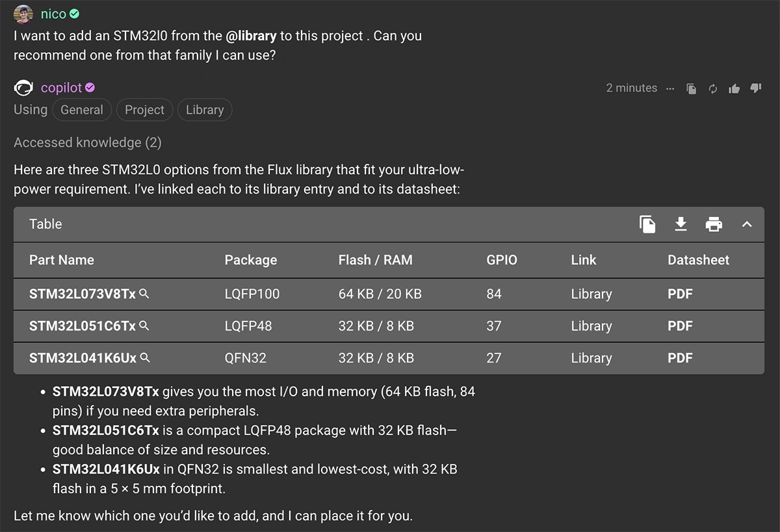Click nico's profile avatar
Image resolution: width=780 pixels, height=532 pixels.
(x=23, y=14)
